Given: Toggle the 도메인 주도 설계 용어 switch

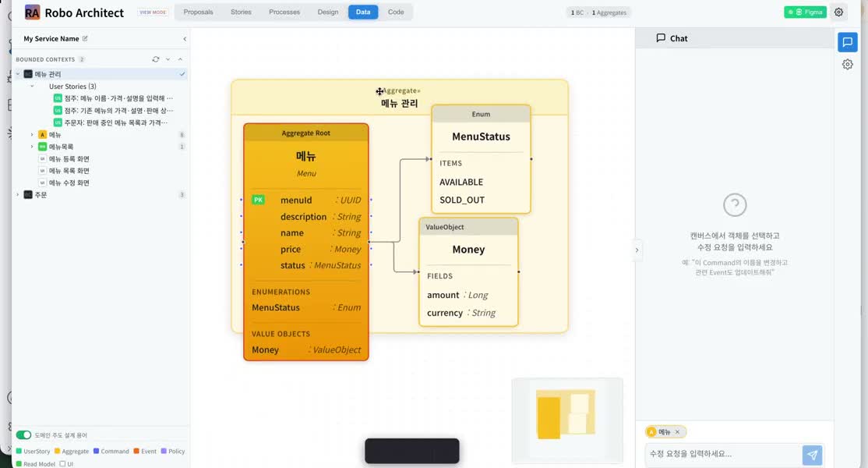Looking at the screenshot, I should tap(23, 434).
